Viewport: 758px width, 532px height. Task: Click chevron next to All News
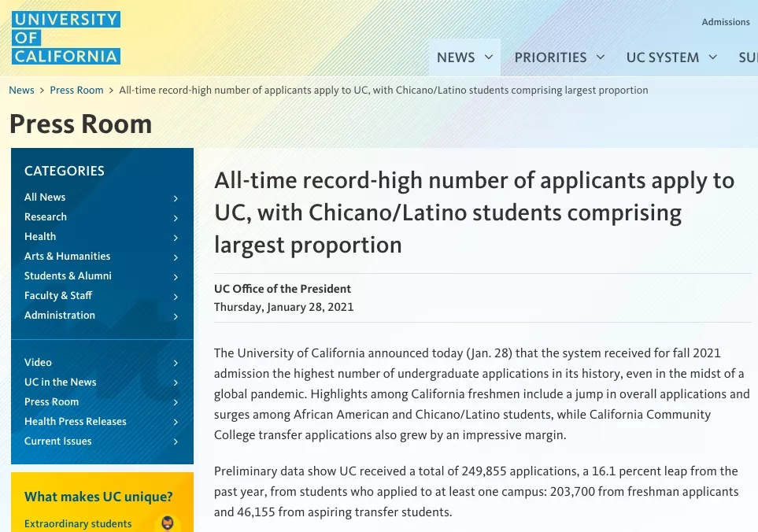176,198
